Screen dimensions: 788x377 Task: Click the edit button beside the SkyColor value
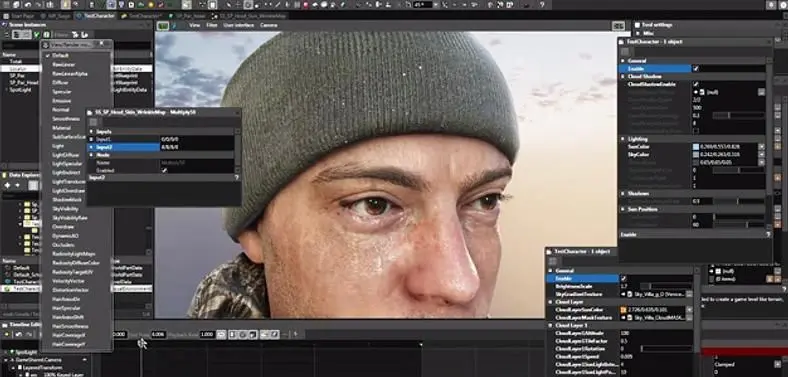click(x=761, y=155)
